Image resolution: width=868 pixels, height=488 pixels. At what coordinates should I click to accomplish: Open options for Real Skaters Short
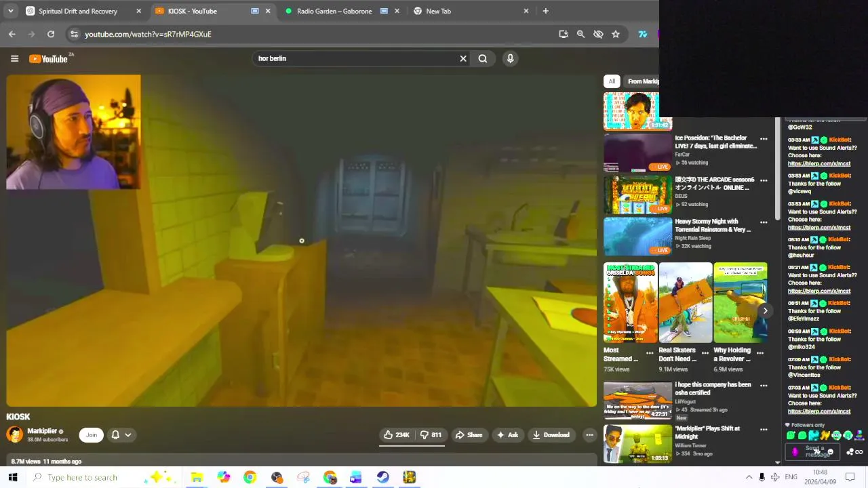click(705, 353)
